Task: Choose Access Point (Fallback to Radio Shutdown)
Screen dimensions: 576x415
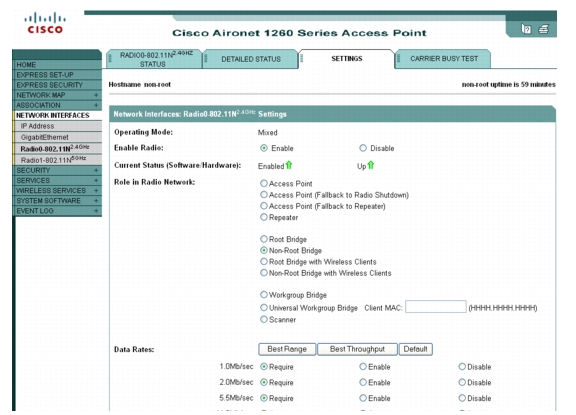Action: click(264, 194)
